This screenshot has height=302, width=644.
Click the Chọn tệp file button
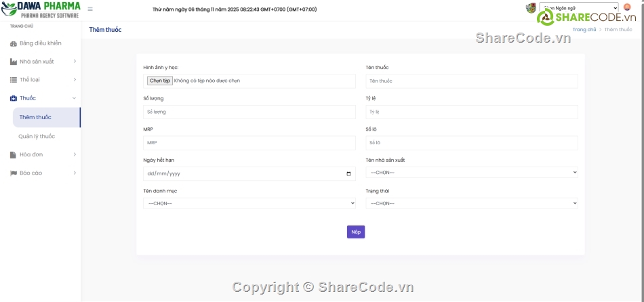click(x=160, y=81)
